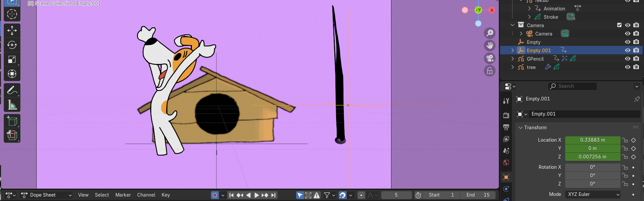Lock Rotation Z transform
This screenshot has height=201, width=644.
coord(625,184)
